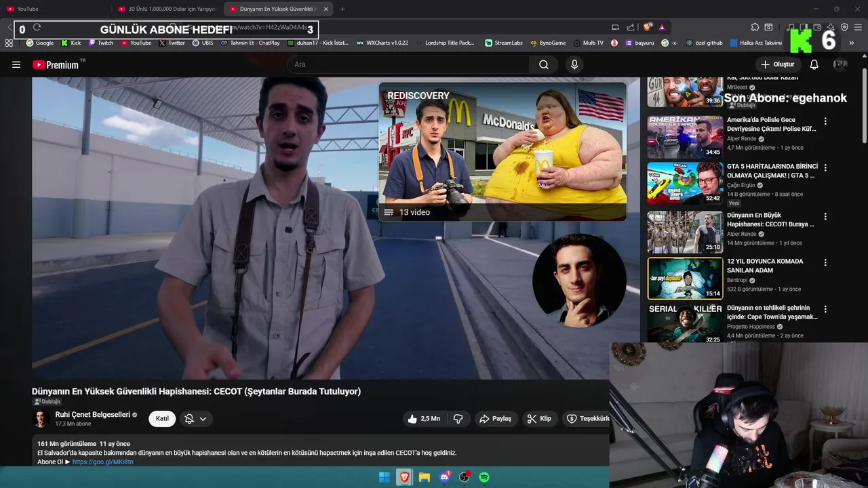
Task: Open Amerika'da Polisle Gece video thumbnail
Action: click(685, 136)
